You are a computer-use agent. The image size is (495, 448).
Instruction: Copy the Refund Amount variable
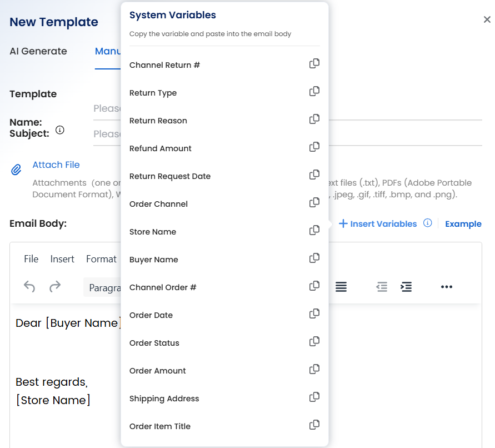click(314, 147)
